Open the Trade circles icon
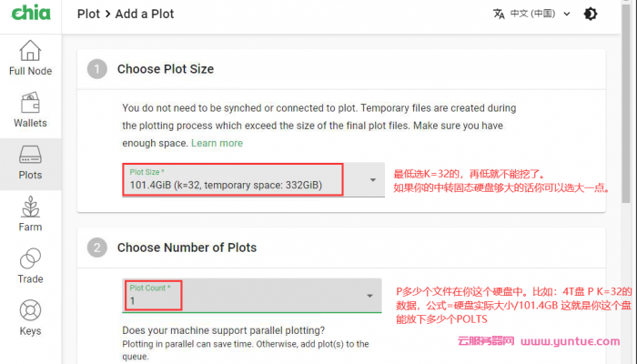The image size is (637, 364). tap(30, 258)
